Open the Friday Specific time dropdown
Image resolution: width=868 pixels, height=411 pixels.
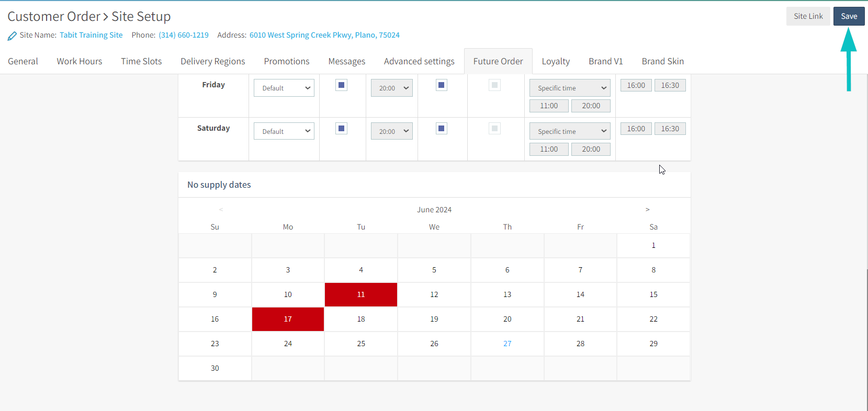tap(570, 88)
